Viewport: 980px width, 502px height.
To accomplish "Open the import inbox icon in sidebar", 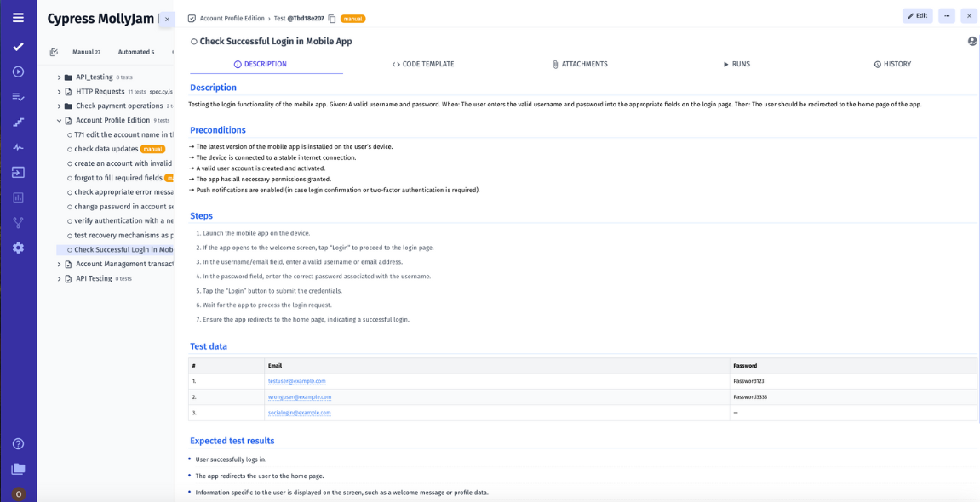I will tap(18, 171).
